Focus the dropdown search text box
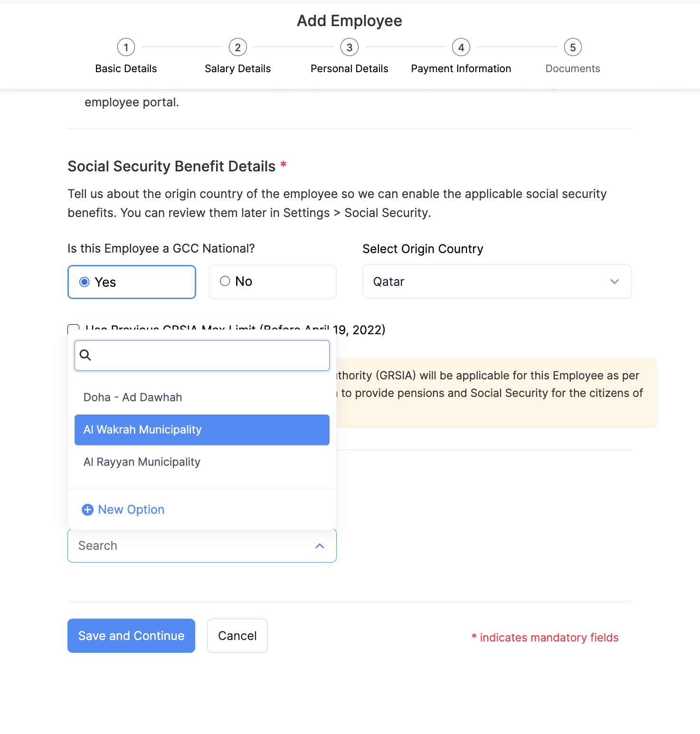 pyautogui.click(x=209, y=355)
